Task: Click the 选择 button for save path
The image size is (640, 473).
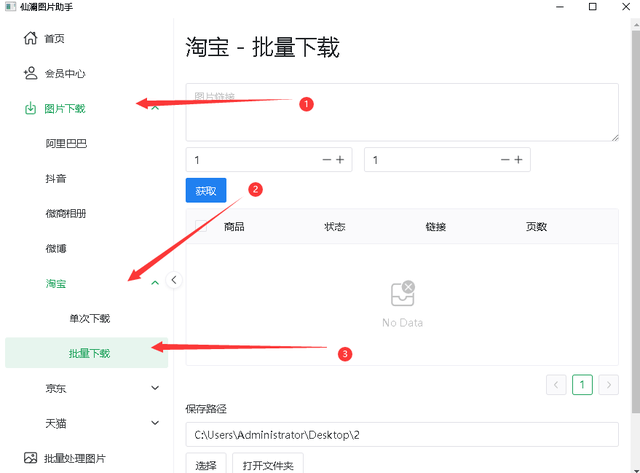Action: [x=205, y=465]
